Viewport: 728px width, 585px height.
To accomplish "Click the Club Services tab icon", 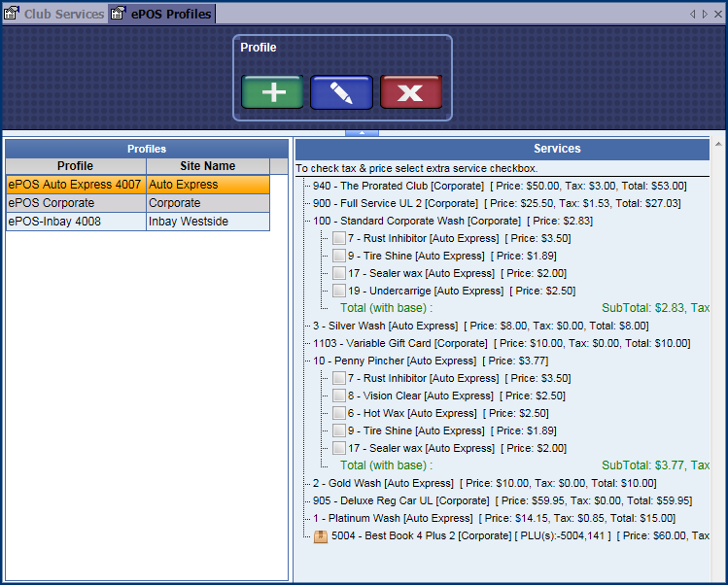I will coord(12,14).
